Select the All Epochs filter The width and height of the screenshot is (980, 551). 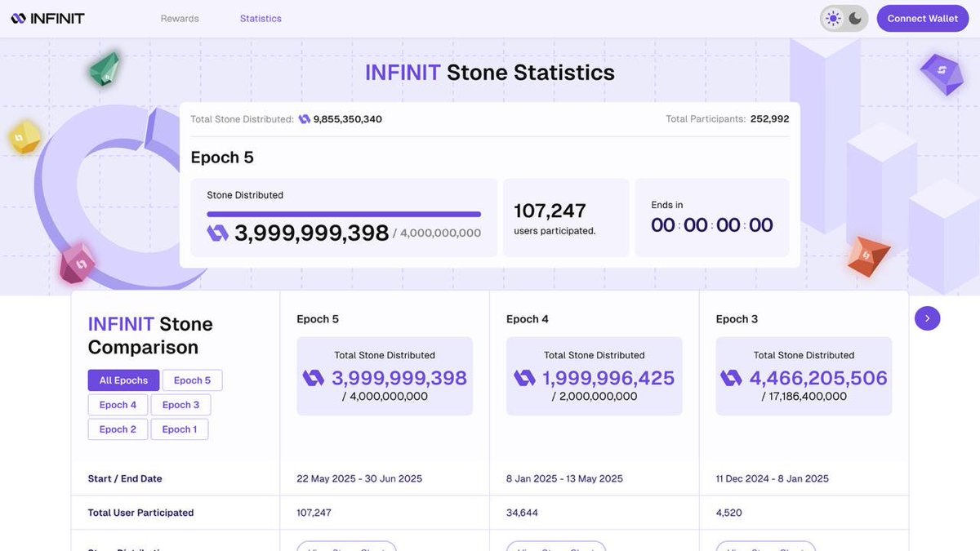(x=123, y=380)
